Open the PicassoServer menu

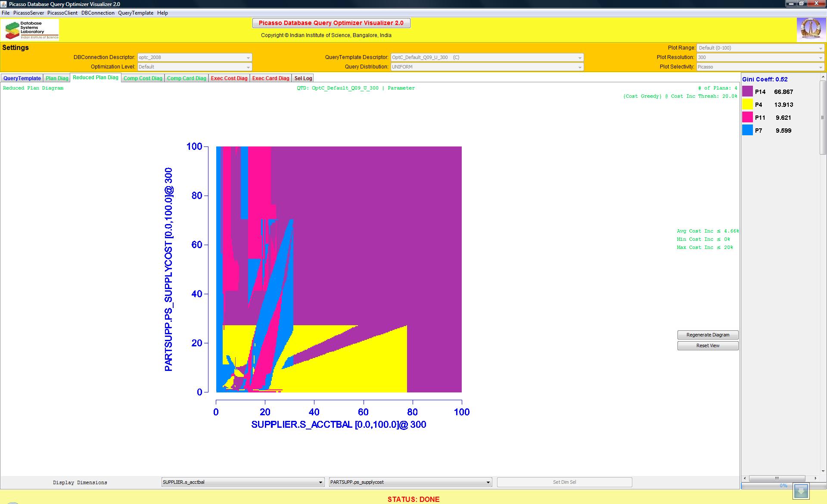28,13
